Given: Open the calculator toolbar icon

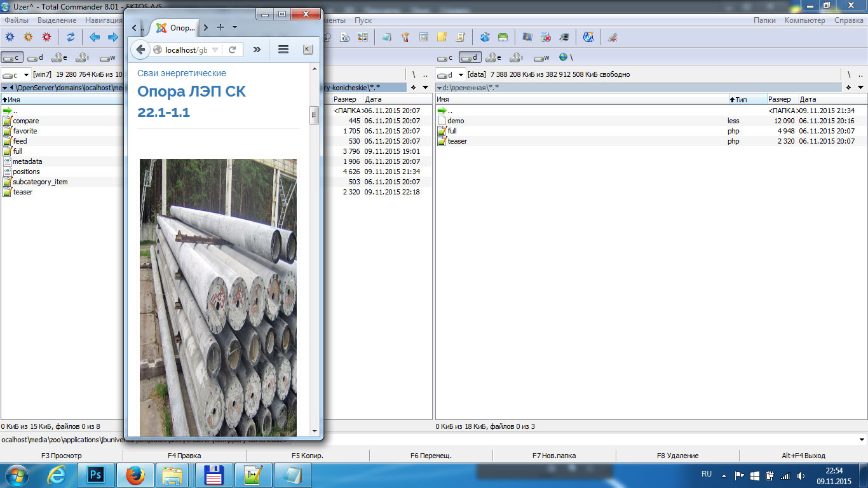Looking at the screenshot, I should click(x=424, y=37).
